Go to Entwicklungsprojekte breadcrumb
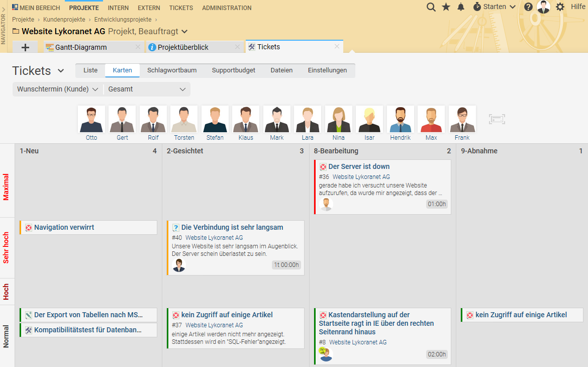The width and height of the screenshot is (588, 367). tap(123, 20)
